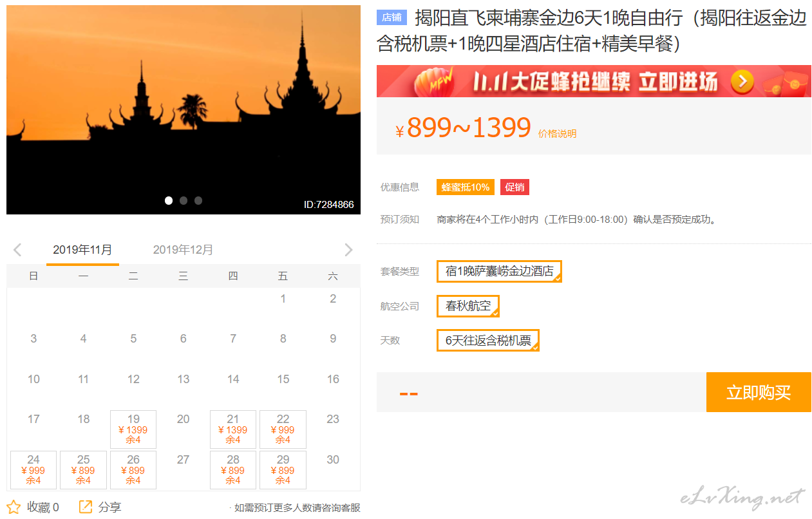Click the ¥899~1399 price text

click(x=463, y=128)
